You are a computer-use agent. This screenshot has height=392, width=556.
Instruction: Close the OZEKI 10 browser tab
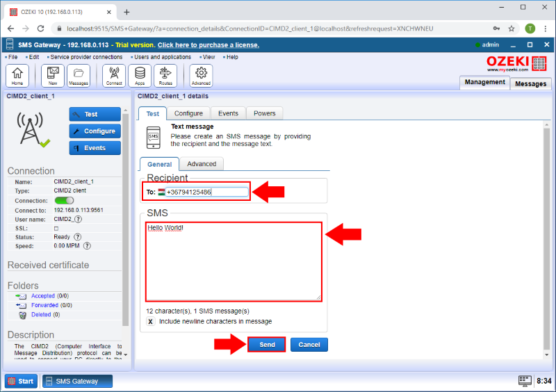click(x=109, y=12)
